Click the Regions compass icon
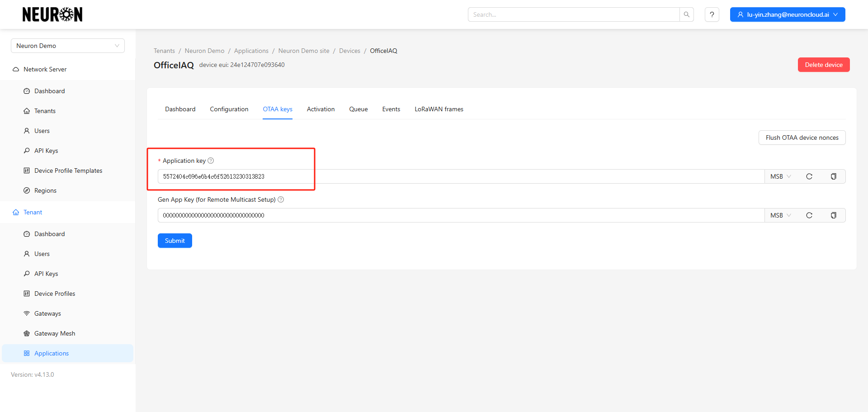Screen dimensions: 868x412 pos(27,190)
